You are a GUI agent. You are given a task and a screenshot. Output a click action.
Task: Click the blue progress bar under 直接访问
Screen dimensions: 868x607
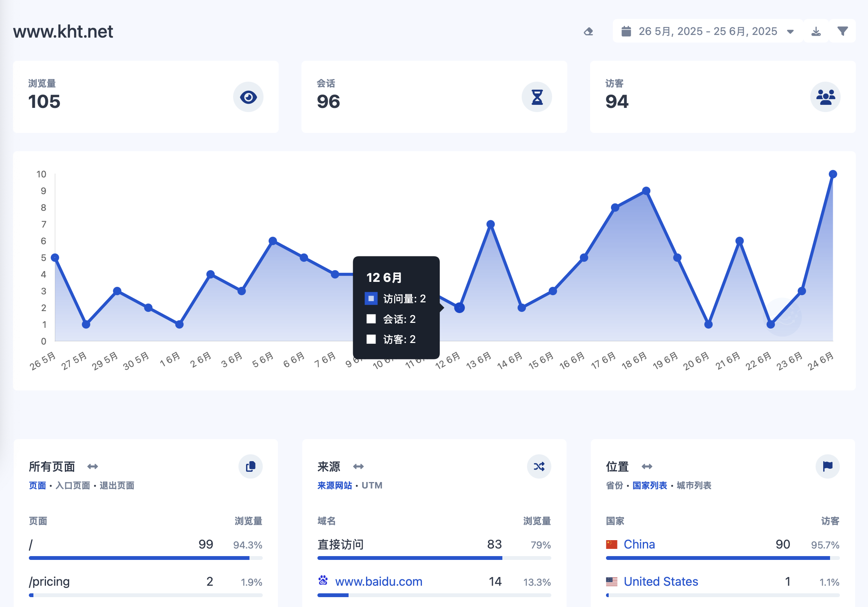409,558
